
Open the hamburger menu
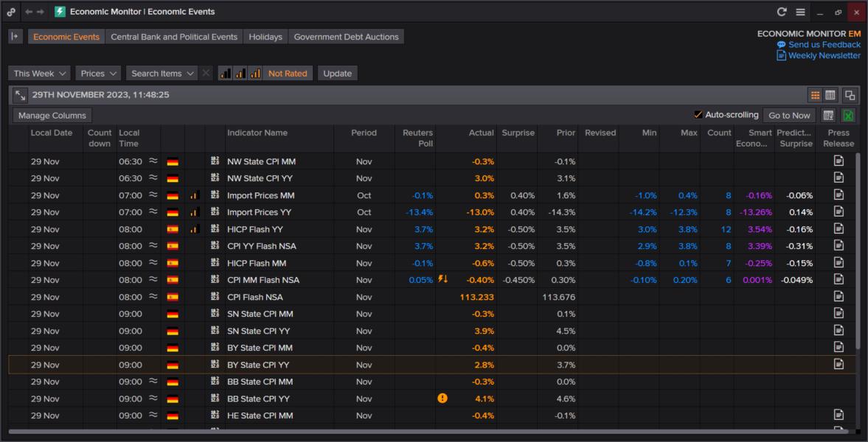click(800, 12)
